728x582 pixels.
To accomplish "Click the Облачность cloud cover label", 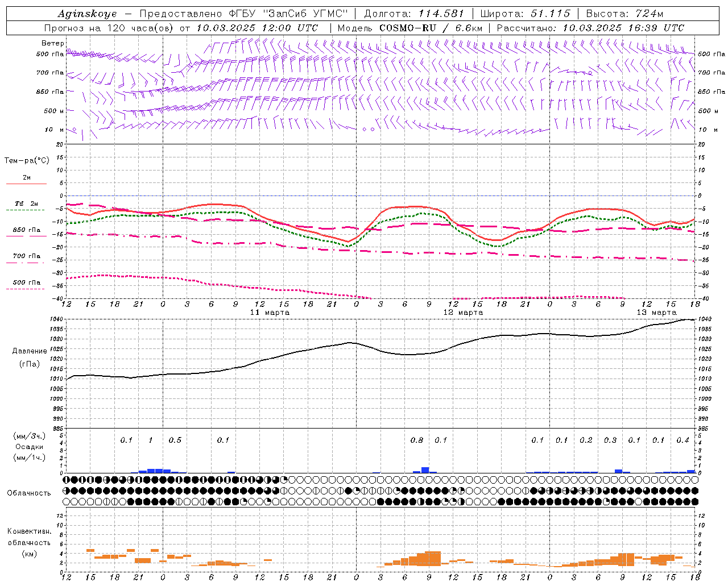I will tap(29, 493).
